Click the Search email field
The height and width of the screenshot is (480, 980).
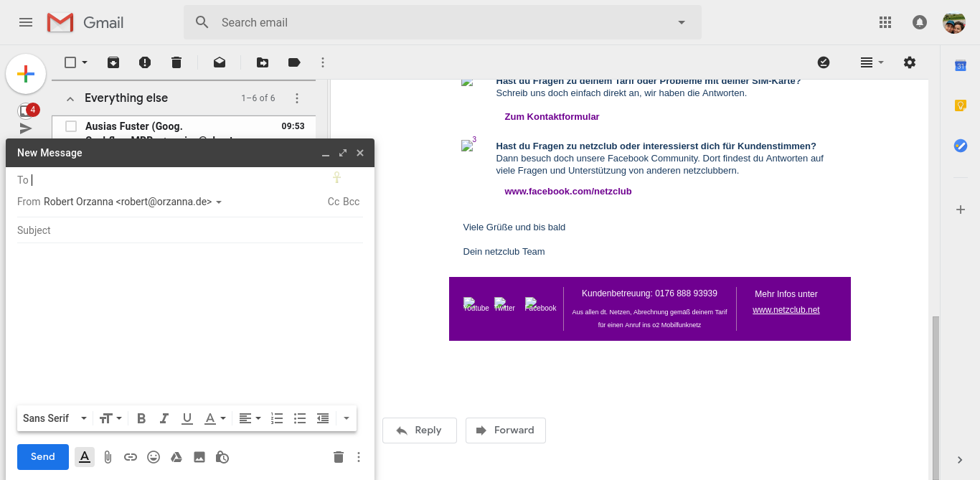coord(443,22)
